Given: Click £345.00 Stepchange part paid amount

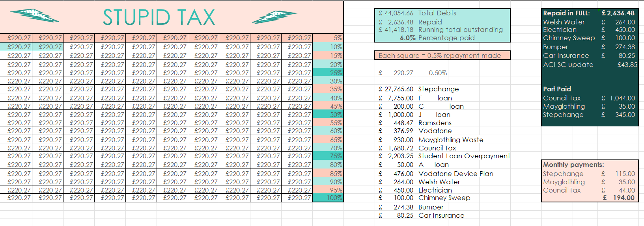Looking at the screenshot, I should tap(618, 115).
